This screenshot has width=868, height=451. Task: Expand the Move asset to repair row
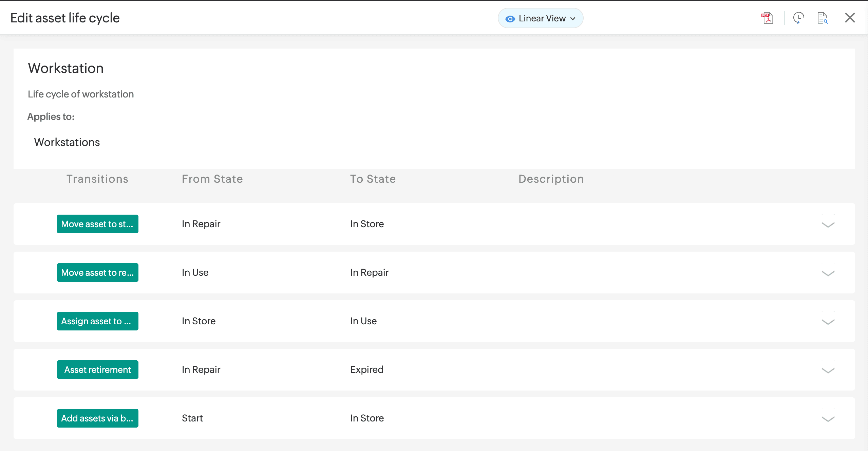click(x=828, y=273)
